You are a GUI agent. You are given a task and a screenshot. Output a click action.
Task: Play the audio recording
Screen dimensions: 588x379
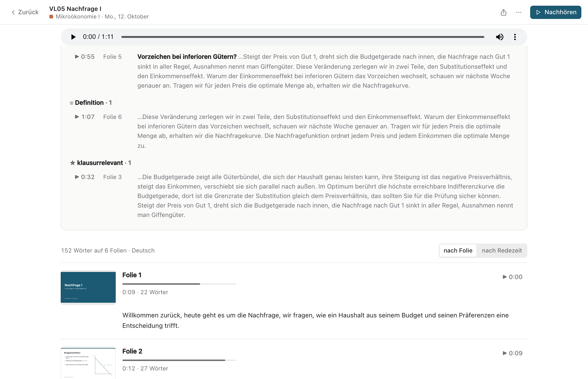click(73, 37)
